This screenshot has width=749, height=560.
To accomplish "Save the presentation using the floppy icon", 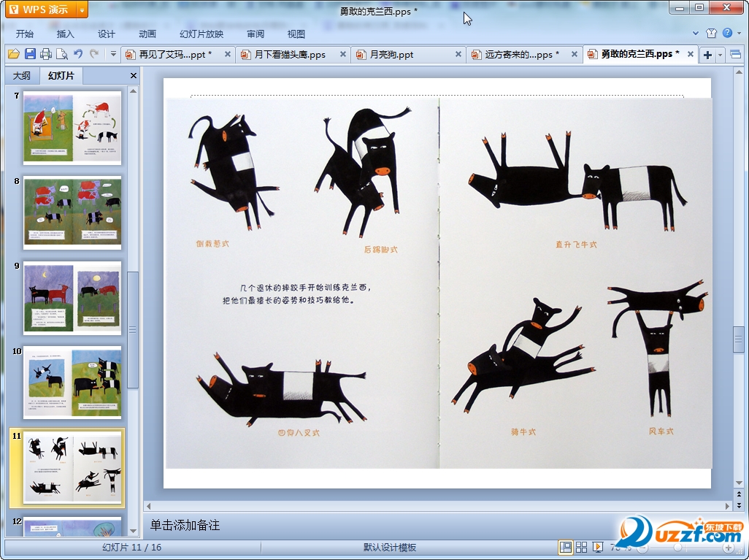I will pyautogui.click(x=30, y=54).
